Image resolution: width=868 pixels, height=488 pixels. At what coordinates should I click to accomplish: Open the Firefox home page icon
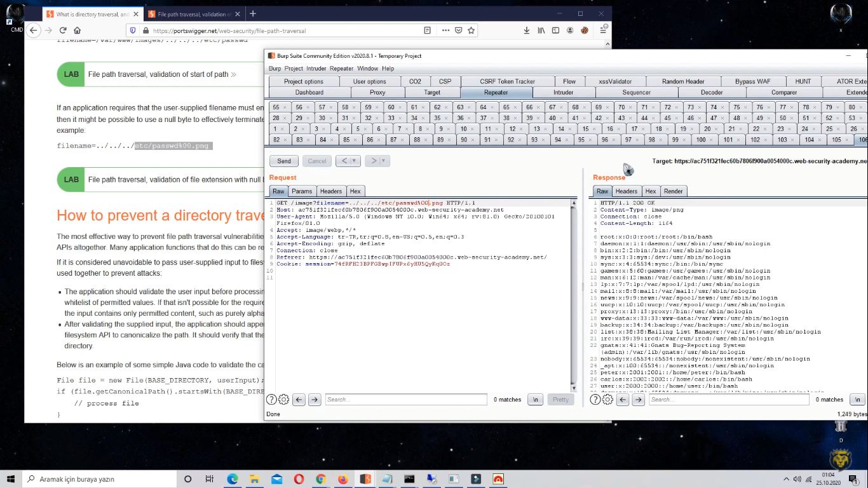pos(78,30)
